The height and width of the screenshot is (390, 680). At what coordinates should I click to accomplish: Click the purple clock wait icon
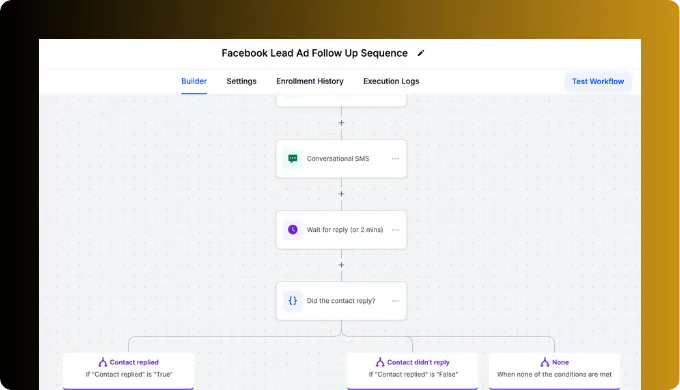click(293, 230)
